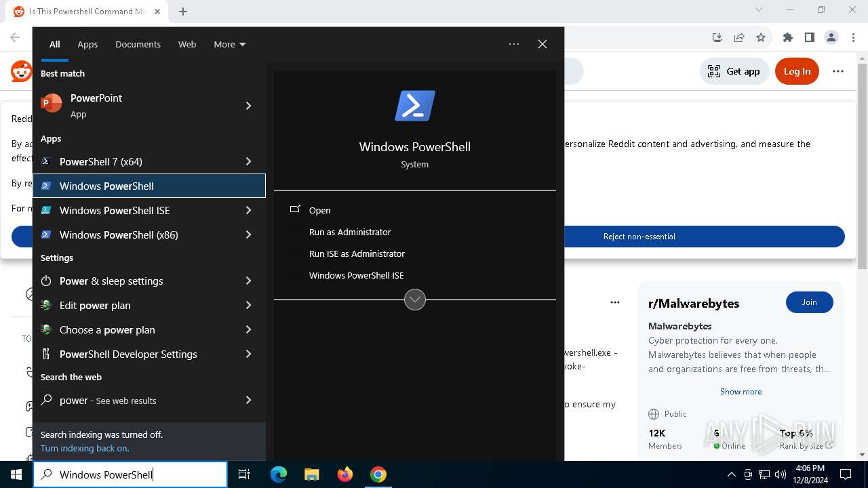The image size is (868, 488).
Task: Click large Windows PowerShell logo
Action: pyautogui.click(x=415, y=106)
